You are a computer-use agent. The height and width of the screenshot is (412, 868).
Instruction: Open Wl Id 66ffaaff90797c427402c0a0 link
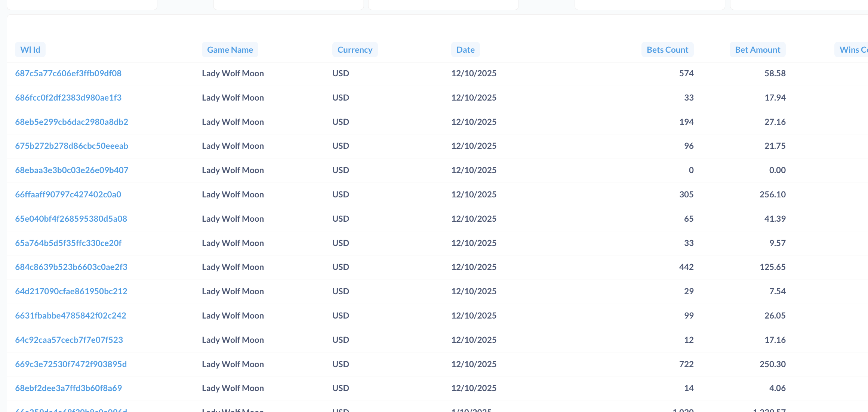pyautogui.click(x=68, y=194)
